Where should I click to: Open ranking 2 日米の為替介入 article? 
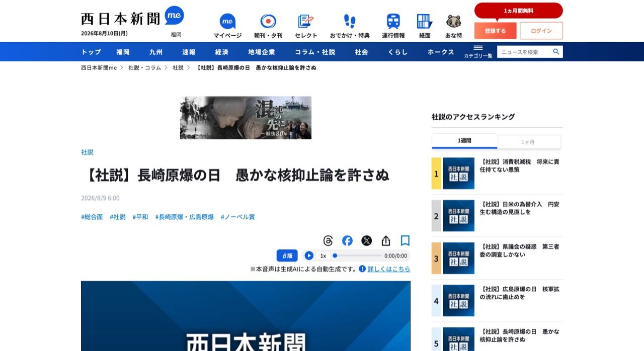coord(520,208)
